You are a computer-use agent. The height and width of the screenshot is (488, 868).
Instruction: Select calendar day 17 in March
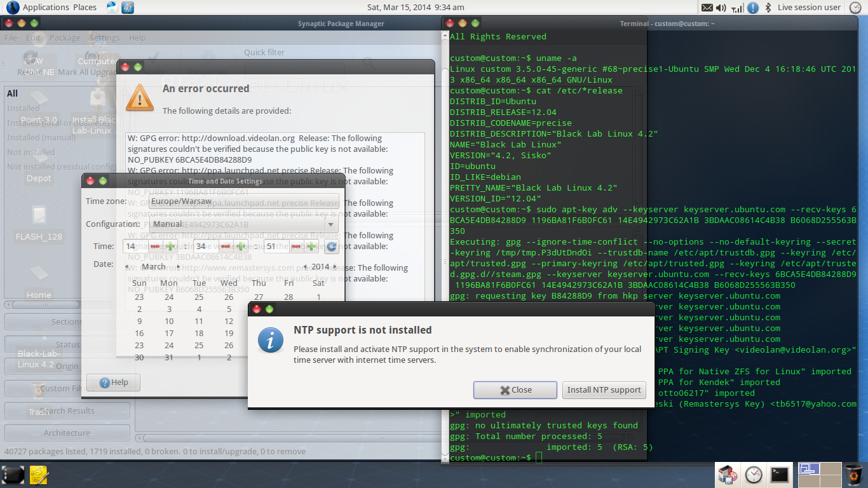pyautogui.click(x=169, y=334)
